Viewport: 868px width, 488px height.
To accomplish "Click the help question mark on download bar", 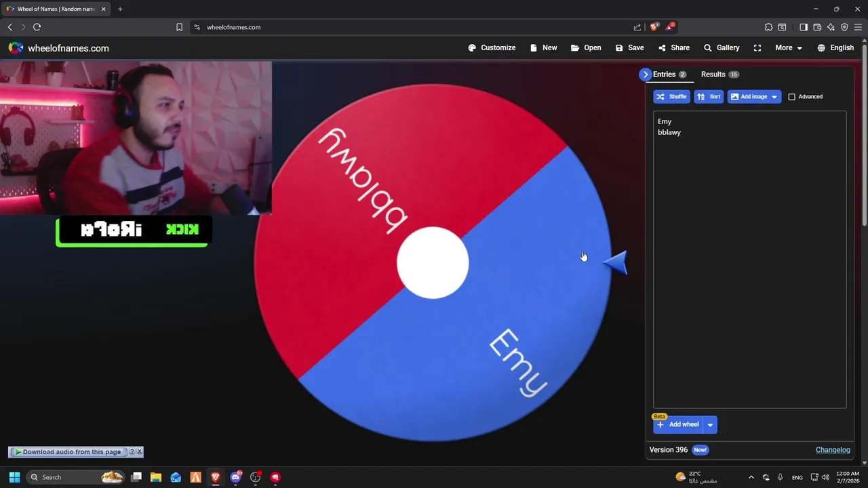I will [x=132, y=452].
